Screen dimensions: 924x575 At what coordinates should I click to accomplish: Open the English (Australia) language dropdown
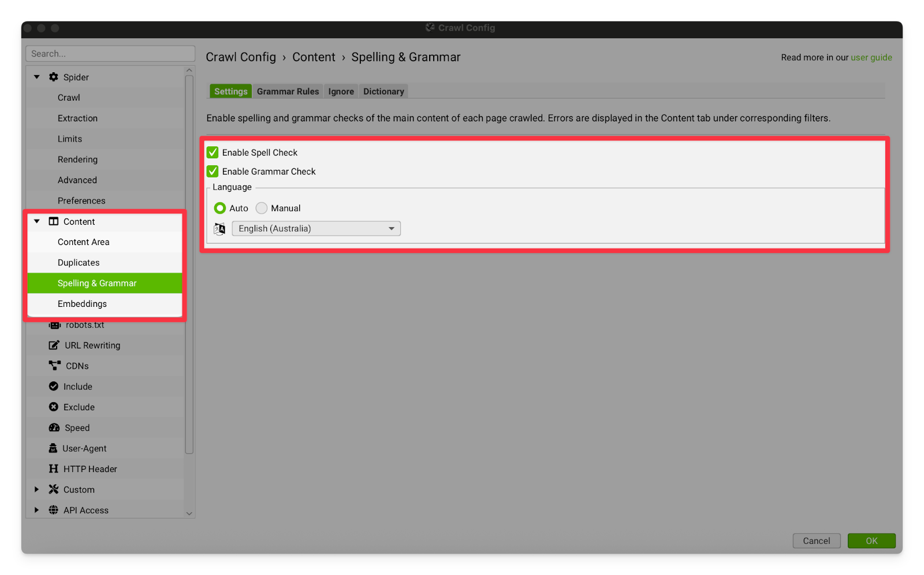tap(316, 229)
